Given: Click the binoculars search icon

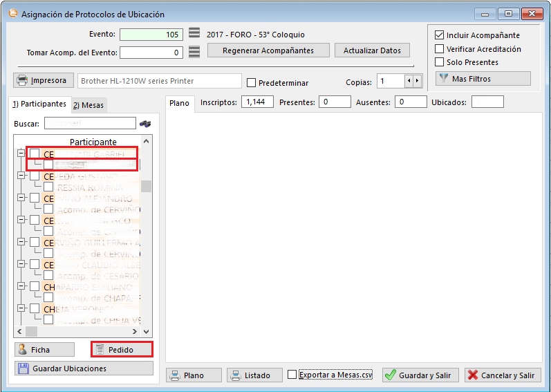Looking at the screenshot, I should pyautogui.click(x=145, y=124).
